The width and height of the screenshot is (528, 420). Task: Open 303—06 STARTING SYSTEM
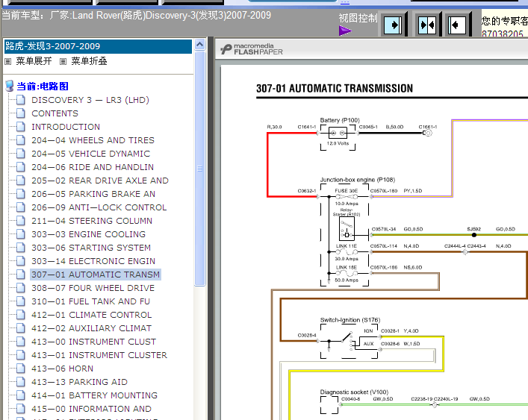(x=91, y=248)
